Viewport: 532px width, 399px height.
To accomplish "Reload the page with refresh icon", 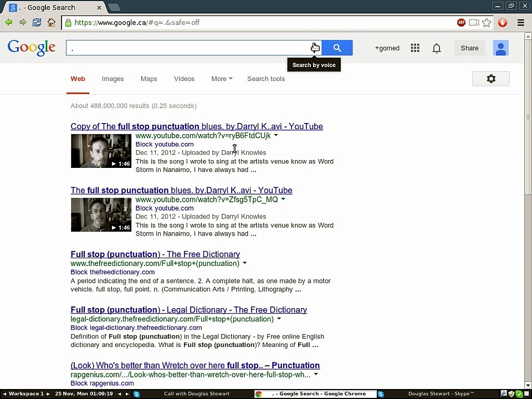I will tap(37, 22).
